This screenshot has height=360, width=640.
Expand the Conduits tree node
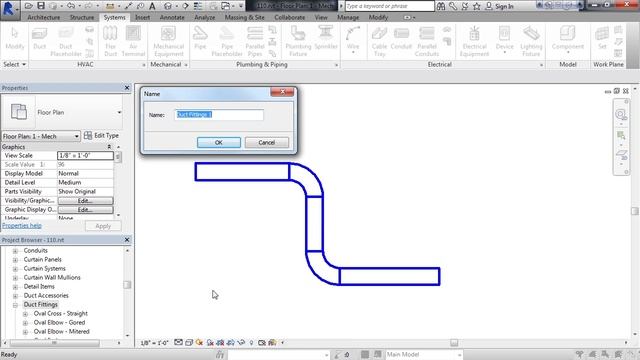(15, 251)
